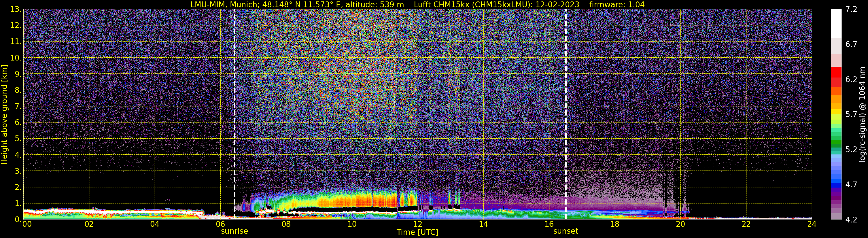Click the '7.' height tick label

click(x=18, y=106)
